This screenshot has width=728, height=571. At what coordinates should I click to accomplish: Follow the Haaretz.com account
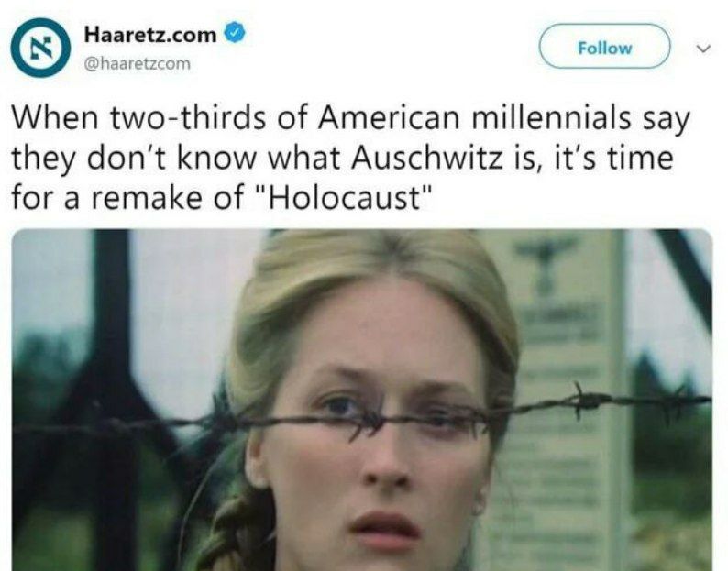pyautogui.click(x=604, y=47)
